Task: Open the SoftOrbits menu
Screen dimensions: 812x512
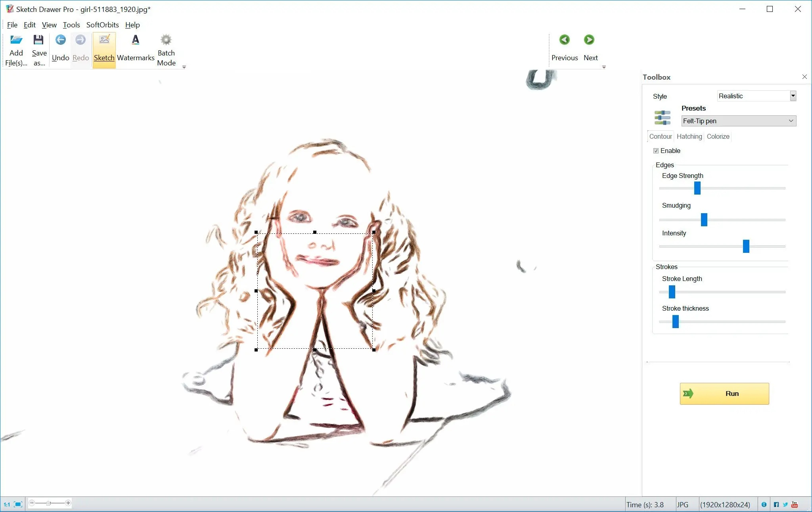Action: tap(102, 24)
